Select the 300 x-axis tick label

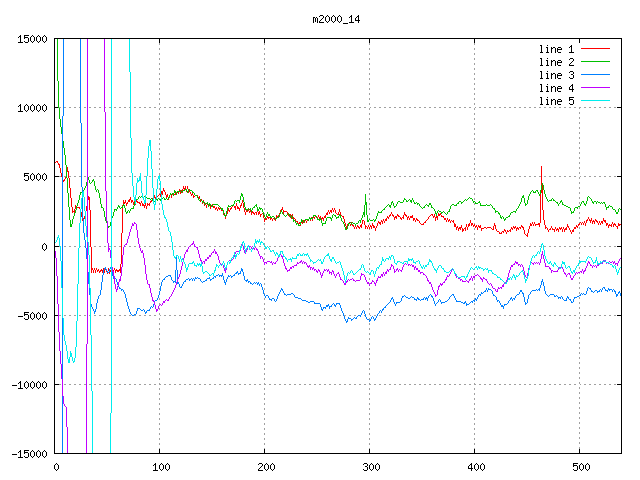point(370,467)
